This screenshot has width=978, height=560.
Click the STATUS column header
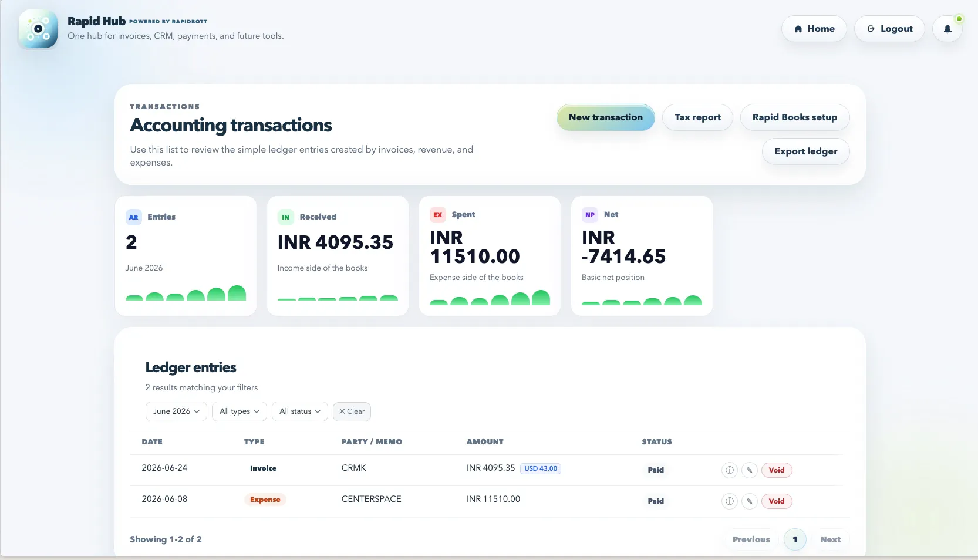point(657,441)
